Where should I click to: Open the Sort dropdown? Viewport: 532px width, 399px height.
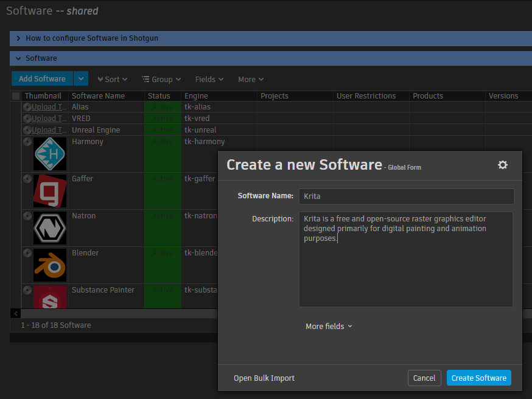tap(112, 79)
